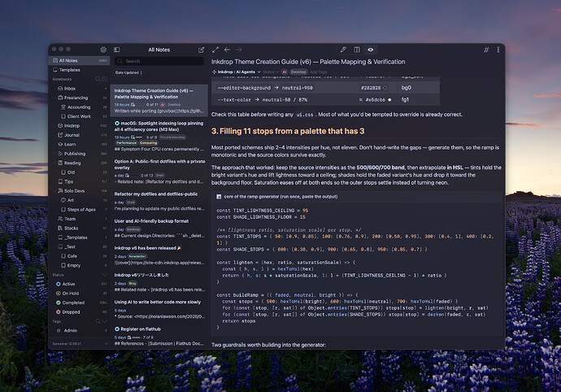Focus the notes Search field
This screenshot has height=392, width=561.
pyautogui.click(x=159, y=61)
